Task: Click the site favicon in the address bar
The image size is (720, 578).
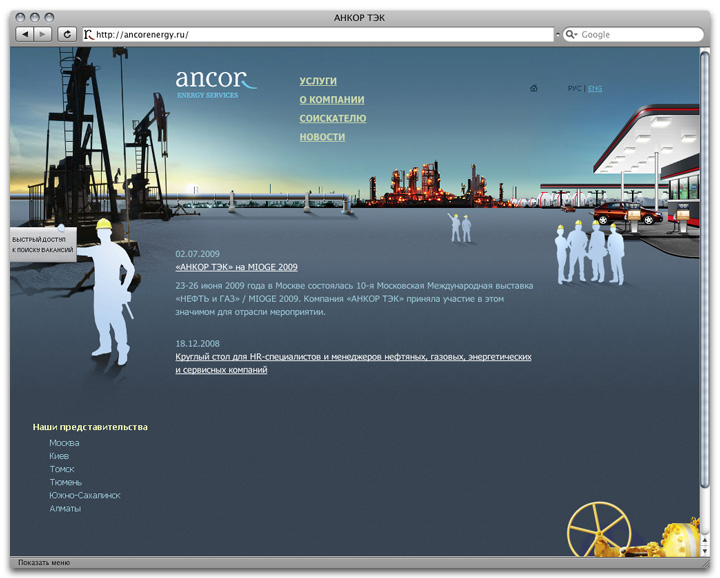Action: [89, 34]
